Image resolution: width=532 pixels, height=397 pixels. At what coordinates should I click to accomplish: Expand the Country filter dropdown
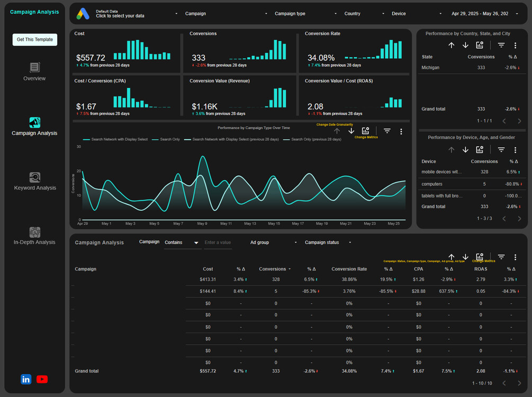(364, 14)
